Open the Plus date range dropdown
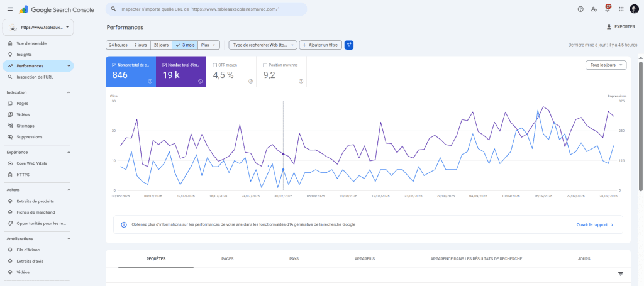Screen dimensions: 644x286 tap(209, 45)
